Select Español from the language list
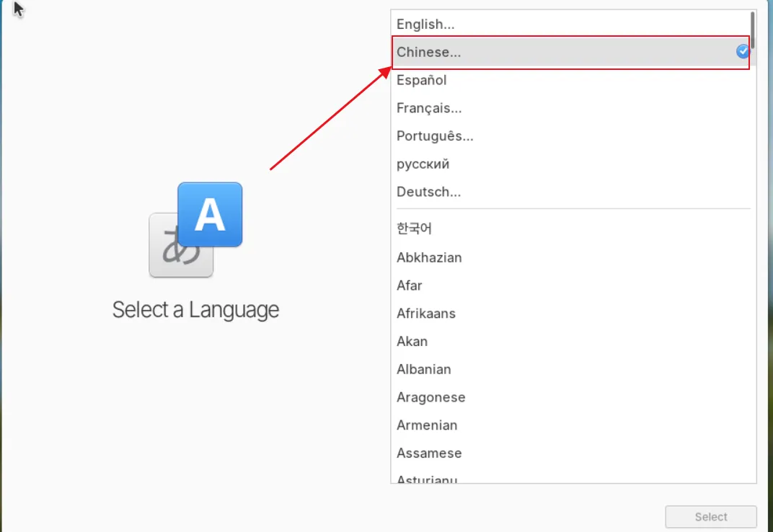The image size is (773, 532). coord(422,80)
